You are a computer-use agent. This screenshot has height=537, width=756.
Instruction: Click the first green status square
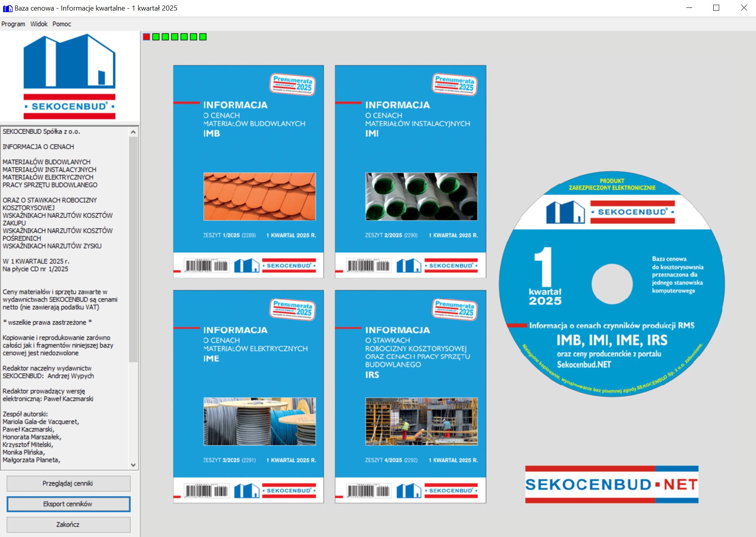tap(156, 37)
